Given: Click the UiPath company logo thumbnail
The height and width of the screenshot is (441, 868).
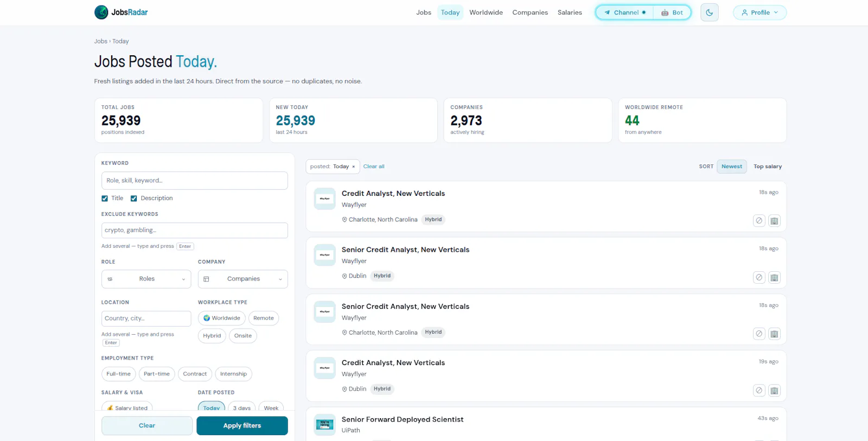Looking at the screenshot, I should pyautogui.click(x=325, y=425).
